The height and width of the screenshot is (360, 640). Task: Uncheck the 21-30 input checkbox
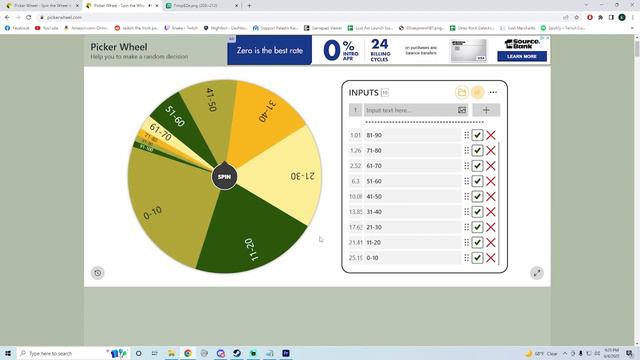tap(477, 227)
